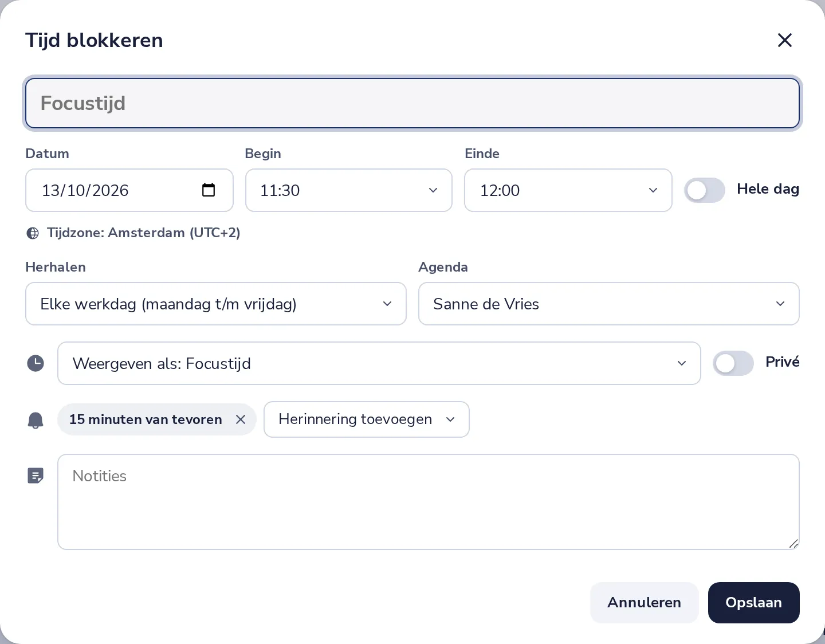825x644 pixels.
Task: Expand the Weergeven als: Focustijd dropdown
Action: pyautogui.click(x=379, y=363)
